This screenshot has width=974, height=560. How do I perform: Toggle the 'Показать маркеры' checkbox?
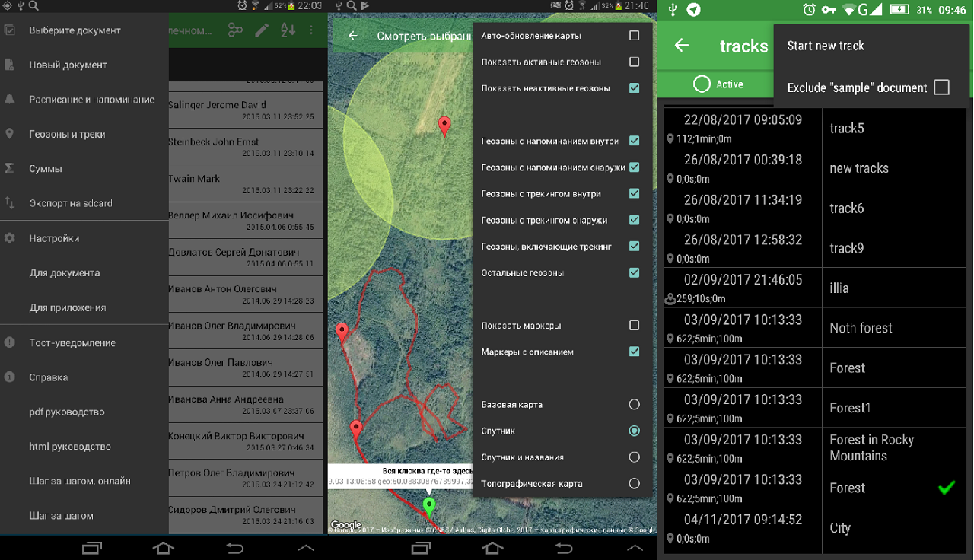tap(634, 326)
